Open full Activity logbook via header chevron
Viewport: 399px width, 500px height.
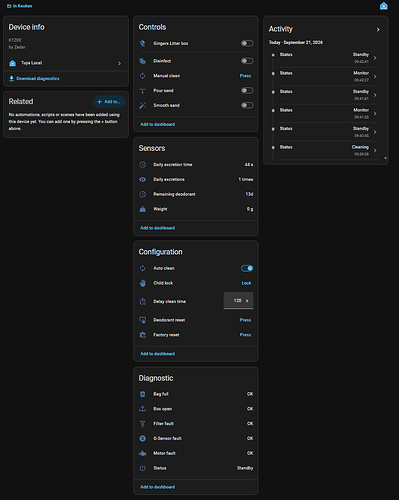pyautogui.click(x=378, y=30)
